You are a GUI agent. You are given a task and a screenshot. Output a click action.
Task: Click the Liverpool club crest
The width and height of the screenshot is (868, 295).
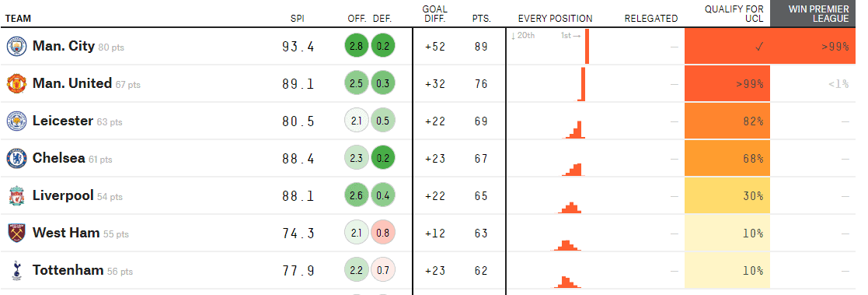coord(16,195)
